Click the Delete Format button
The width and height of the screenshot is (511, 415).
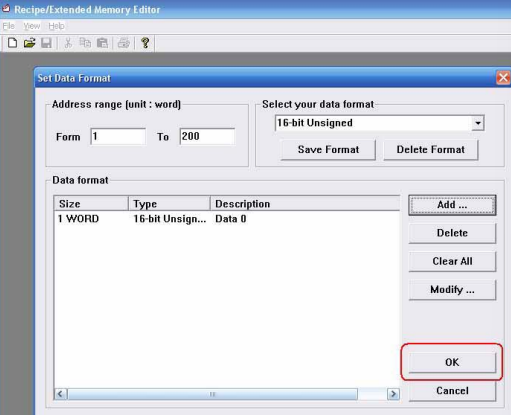431,150
